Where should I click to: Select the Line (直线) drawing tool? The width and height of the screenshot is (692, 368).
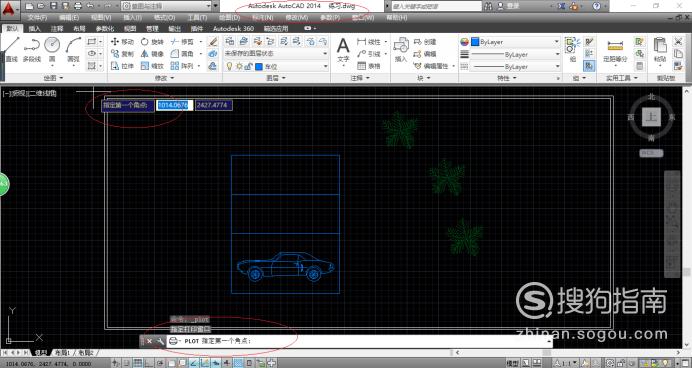[11, 49]
